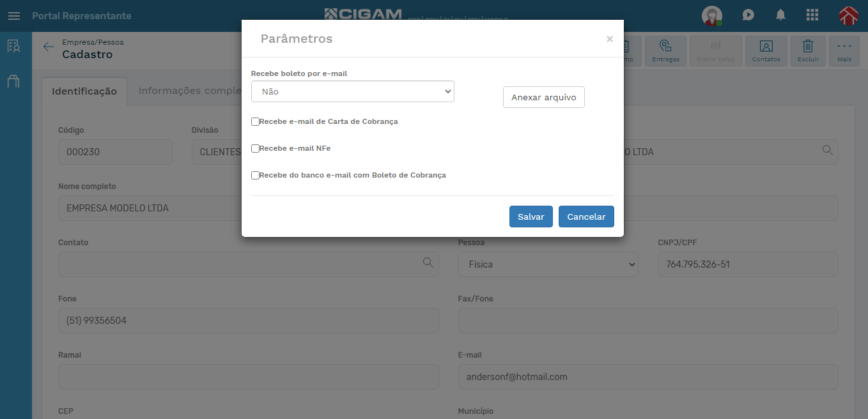This screenshot has width=868, height=419.
Task: Open the Informações complementares tab
Action: pyautogui.click(x=189, y=91)
